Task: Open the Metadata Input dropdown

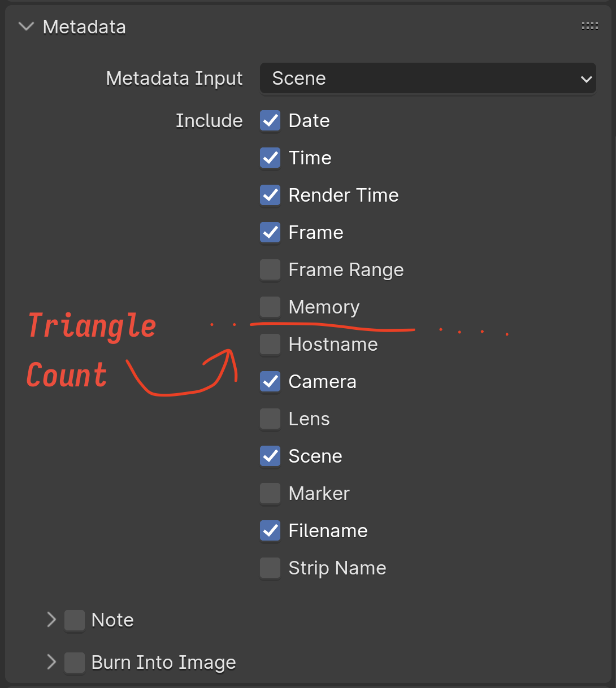Action: [428, 79]
